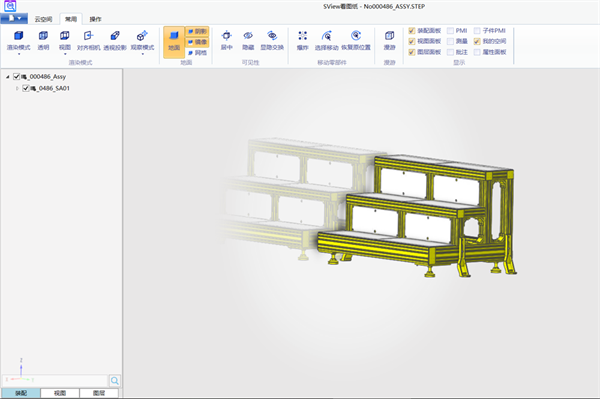Image resolution: width=600 pixels, height=399 pixels.
Task: Click the 渲染模式 render mode cube icon
Action: (18, 36)
